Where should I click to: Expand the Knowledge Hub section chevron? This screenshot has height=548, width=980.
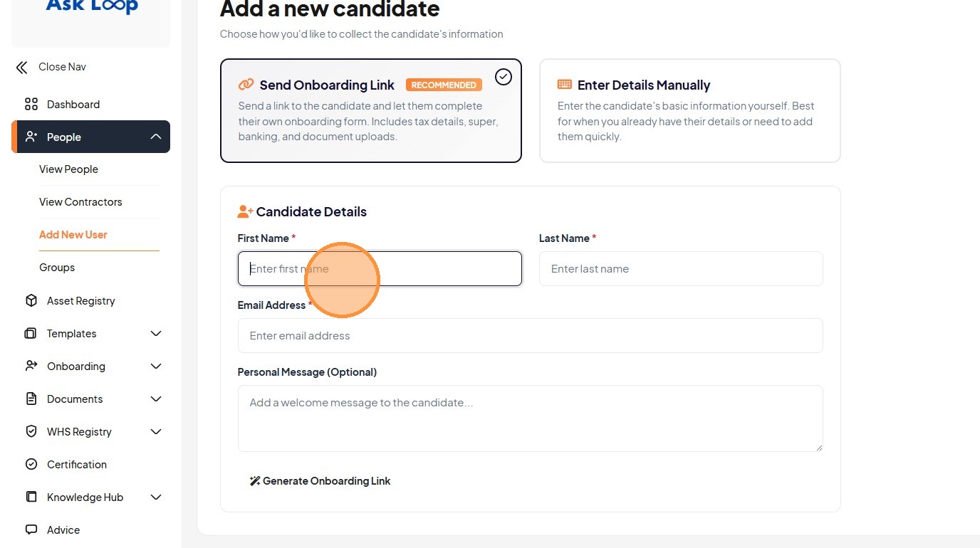[156, 497]
